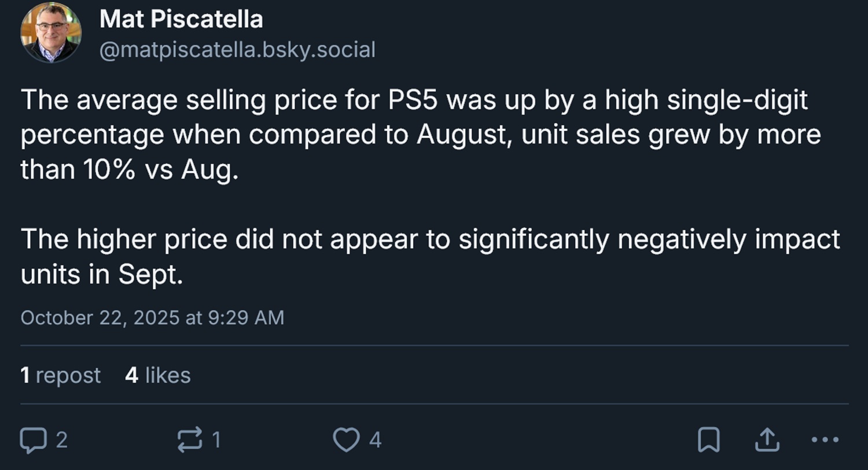This screenshot has height=470, width=868.
Task: View who reposted via '1 repost'
Action: [x=61, y=375]
